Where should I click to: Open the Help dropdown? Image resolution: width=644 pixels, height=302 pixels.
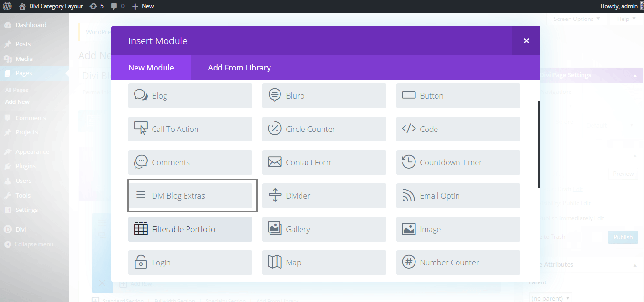tap(625, 19)
